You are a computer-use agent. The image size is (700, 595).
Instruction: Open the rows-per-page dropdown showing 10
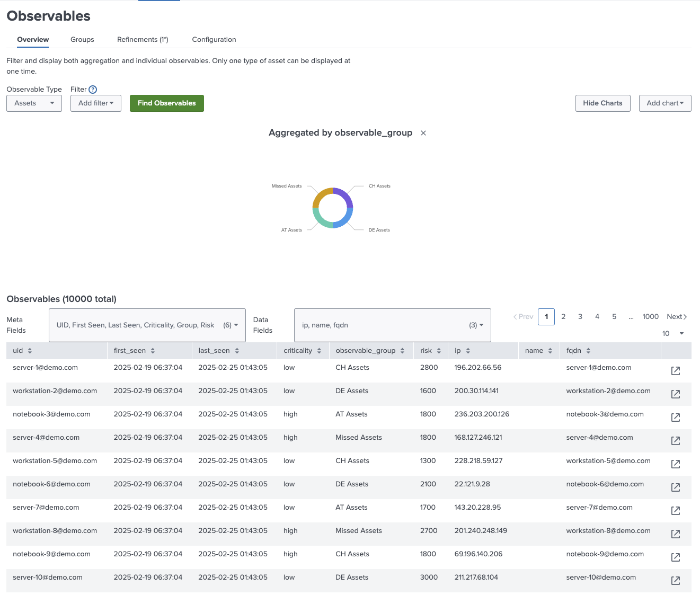[x=671, y=333]
